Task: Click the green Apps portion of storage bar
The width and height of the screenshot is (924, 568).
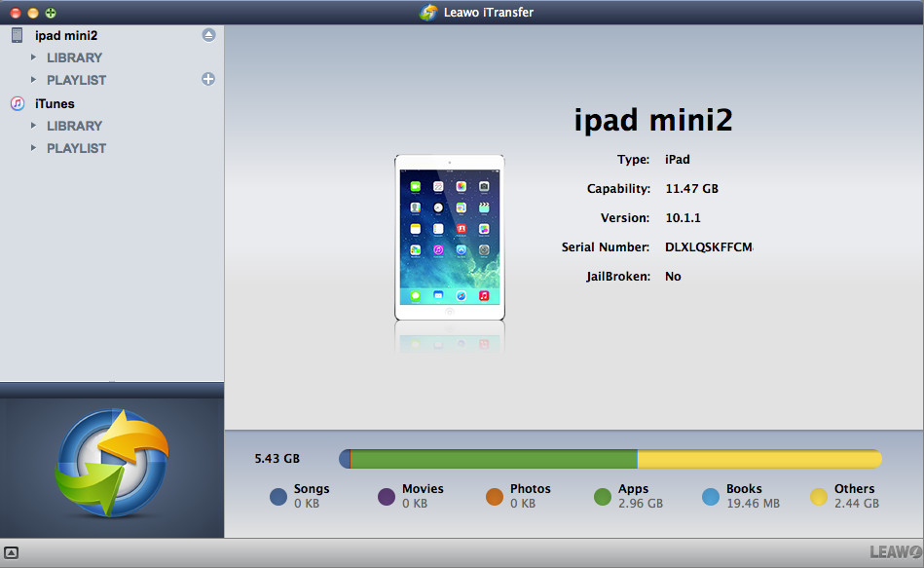Action: click(x=493, y=459)
